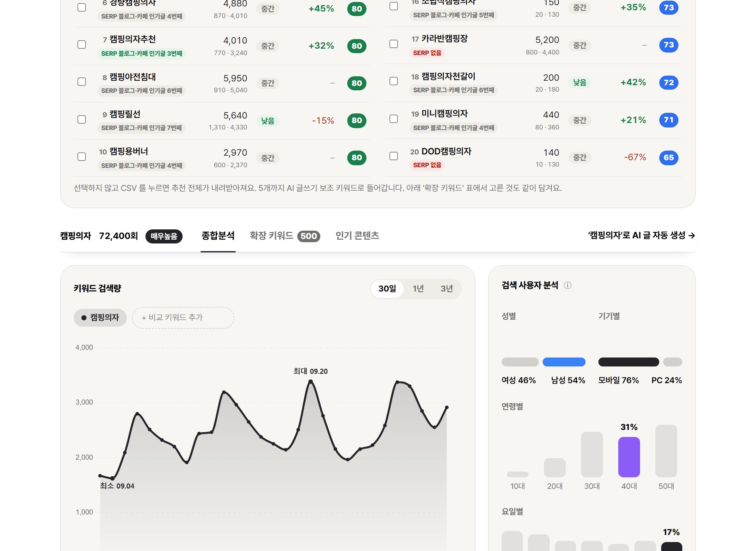
Task: Tick the DOD캠핑의자 checkbox
Action: tap(393, 156)
